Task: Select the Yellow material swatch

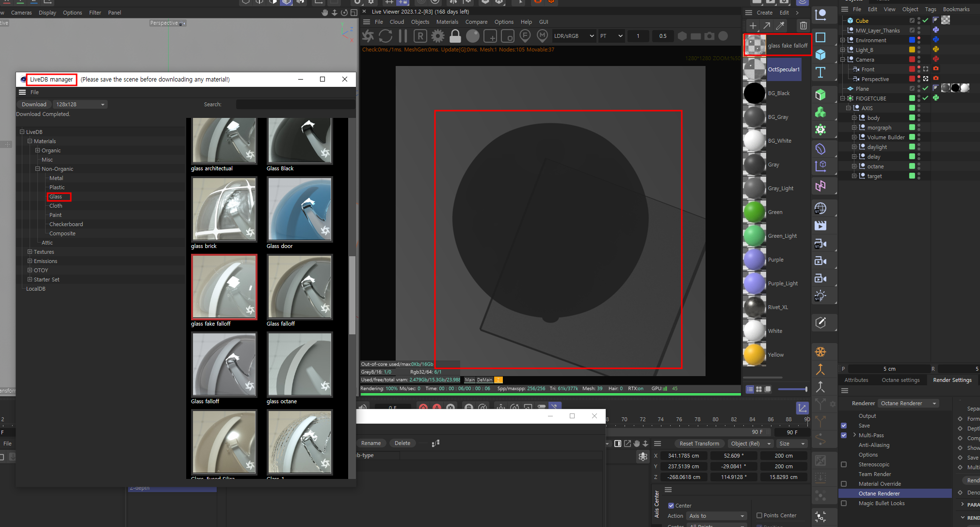Action: click(754, 355)
